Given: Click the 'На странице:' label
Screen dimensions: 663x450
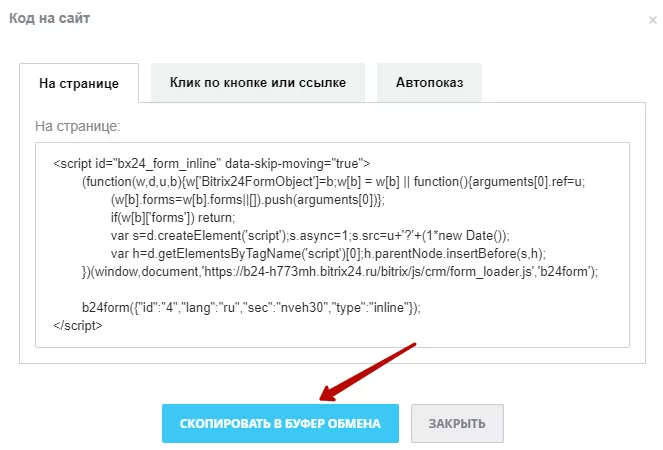Looking at the screenshot, I should 78,126.
